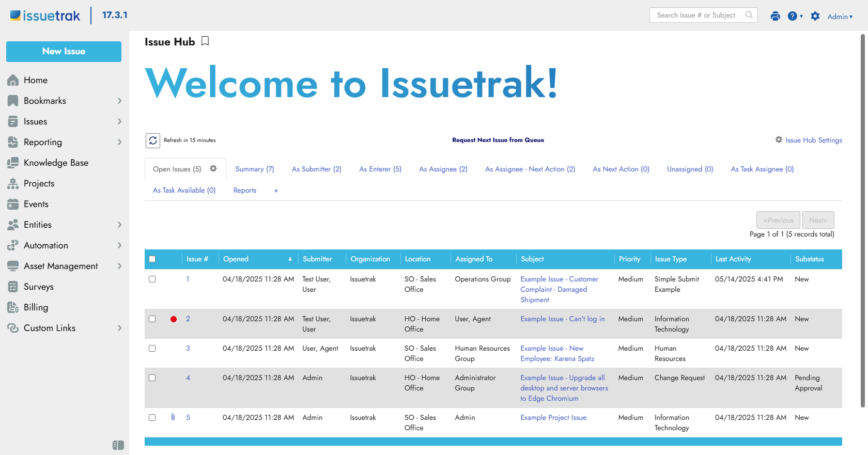This screenshot has height=455, width=868.
Task: Open Projects via its sidebar icon
Action: (13, 183)
